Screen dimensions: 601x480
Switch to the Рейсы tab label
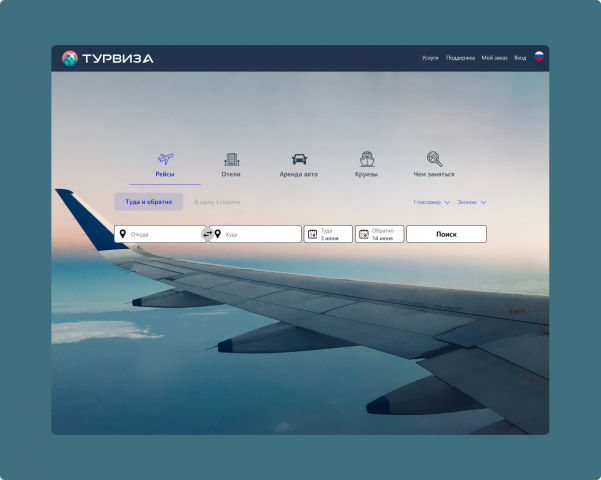pyautogui.click(x=165, y=174)
